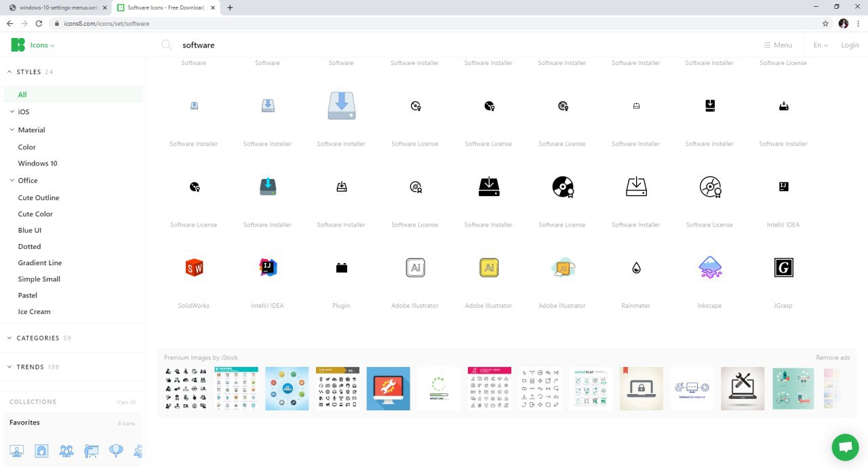Viewport: 868px width, 470px height.
Task: Select the Adobe Illustrator icon with cloud
Action: [x=563, y=267]
